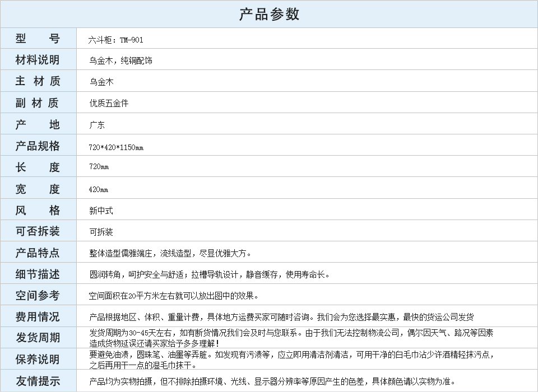Select the 风格 row label
Viewport: 538px width, 392px height.
coord(38,210)
